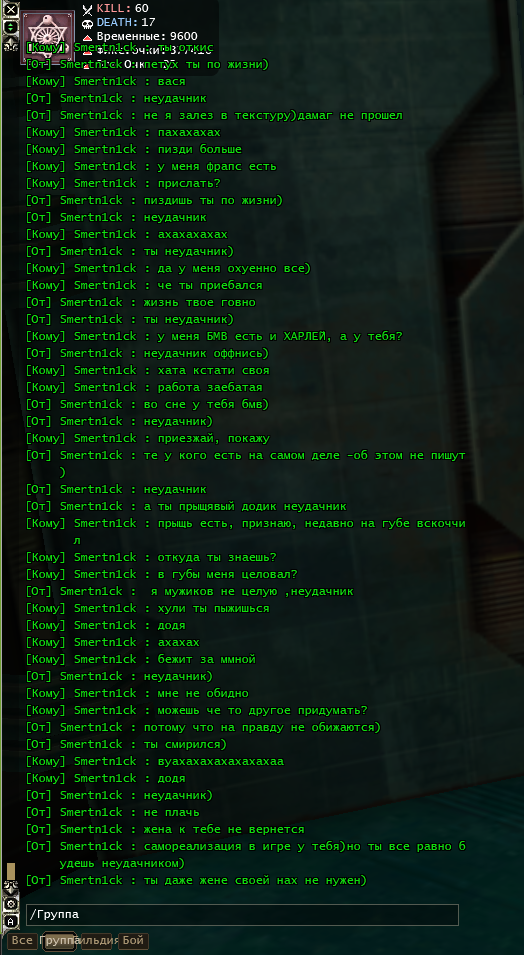Click the guild emblem star avatar
The height and width of the screenshot is (955, 524).
point(48,37)
